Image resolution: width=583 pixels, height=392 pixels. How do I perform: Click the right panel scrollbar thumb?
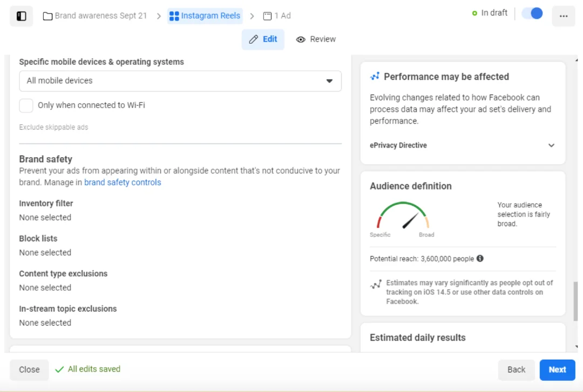click(x=575, y=301)
